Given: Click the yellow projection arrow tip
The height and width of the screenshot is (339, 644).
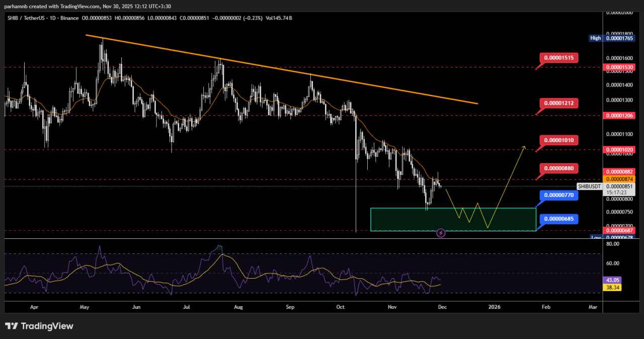Looking at the screenshot, I should click(524, 147).
